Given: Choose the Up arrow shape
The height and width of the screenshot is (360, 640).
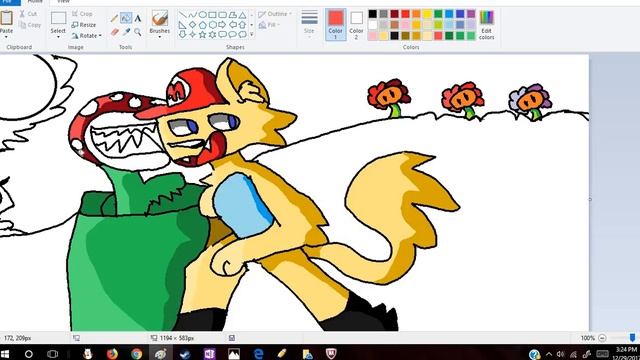Looking at the screenshot, I should (x=242, y=25).
